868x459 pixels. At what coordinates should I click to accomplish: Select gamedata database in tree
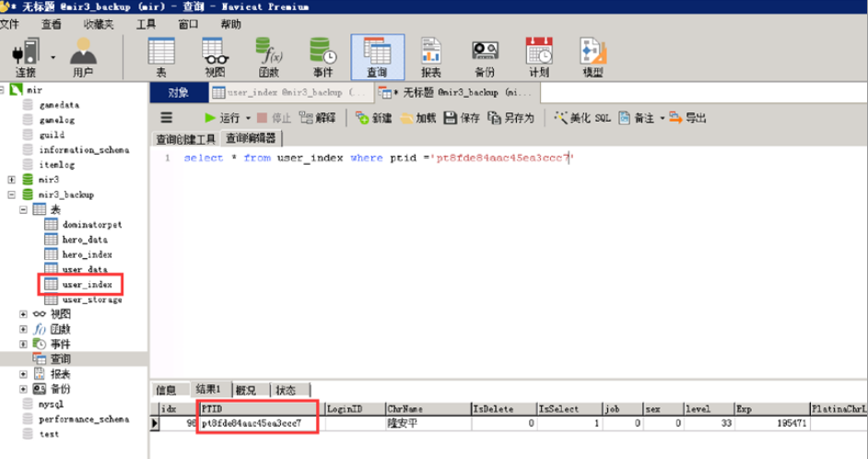click(59, 105)
